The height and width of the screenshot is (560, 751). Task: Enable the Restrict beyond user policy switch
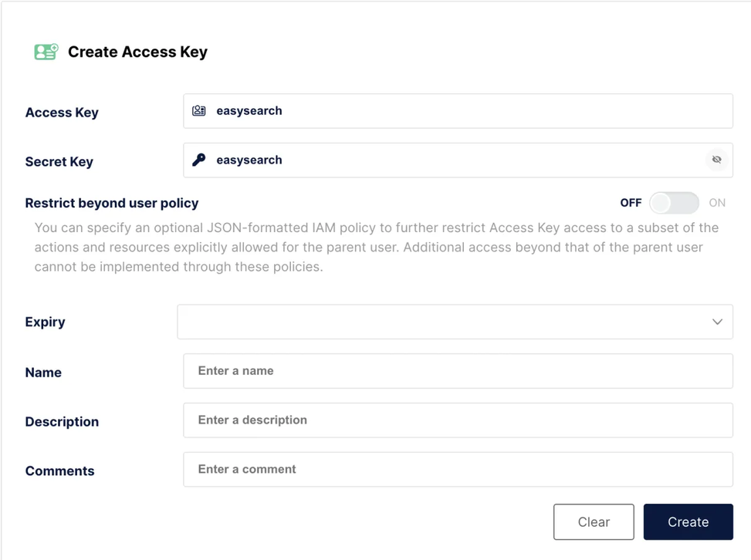pos(674,203)
